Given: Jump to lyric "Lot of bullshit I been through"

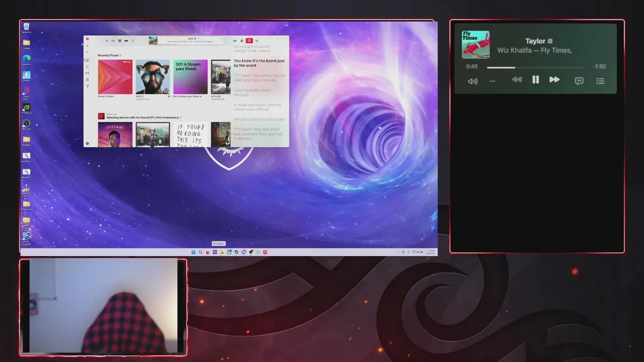Looking at the screenshot, I should tap(253, 93).
